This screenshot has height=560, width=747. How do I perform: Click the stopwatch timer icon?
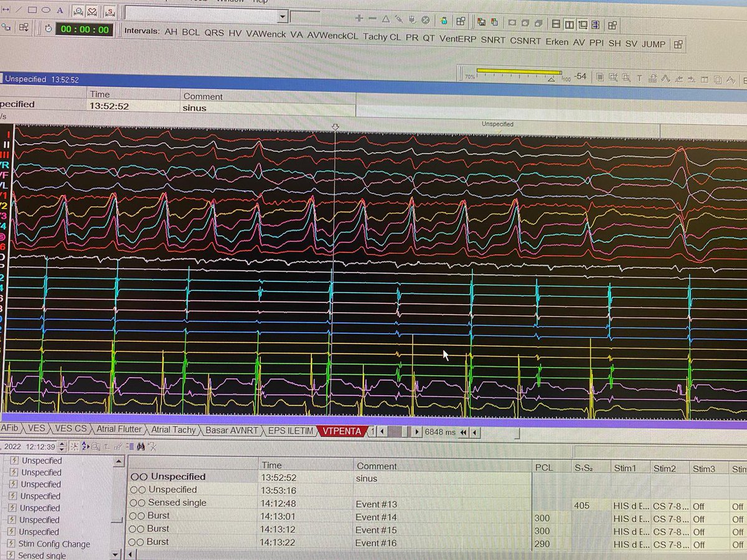[x=48, y=28]
